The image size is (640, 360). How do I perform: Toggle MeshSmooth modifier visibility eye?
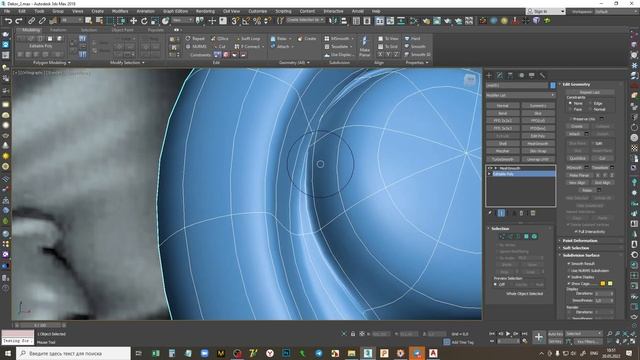tap(490, 168)
